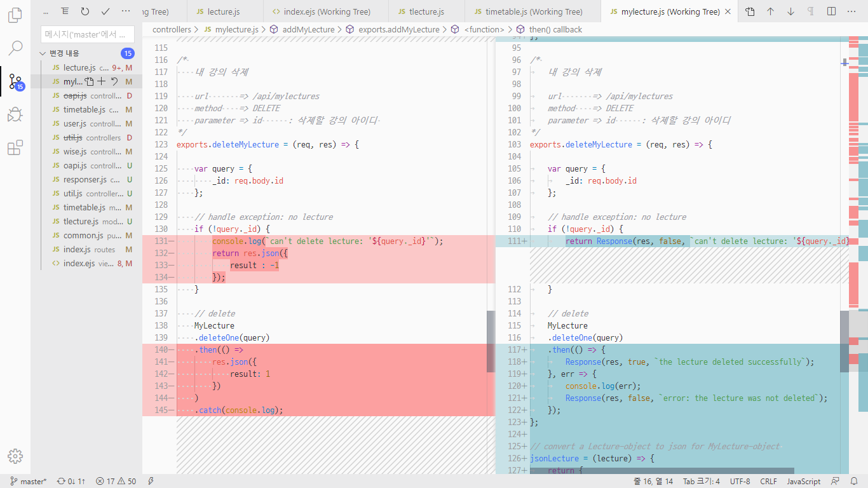Viewport: 868px width, 488px height.
Task: Open the Extensions view
Action: [x=15, y=148]
